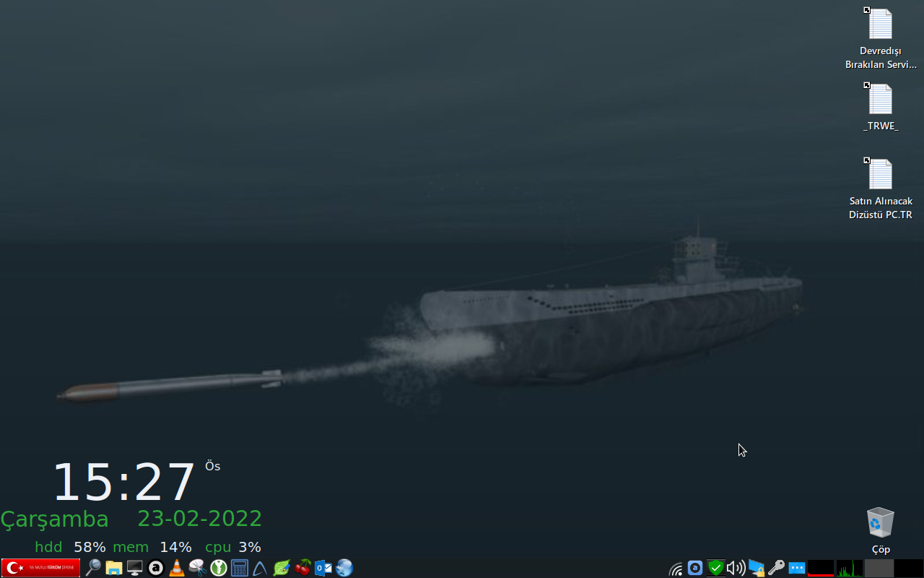Launch VLC media player cone icon

pos(177,568)
